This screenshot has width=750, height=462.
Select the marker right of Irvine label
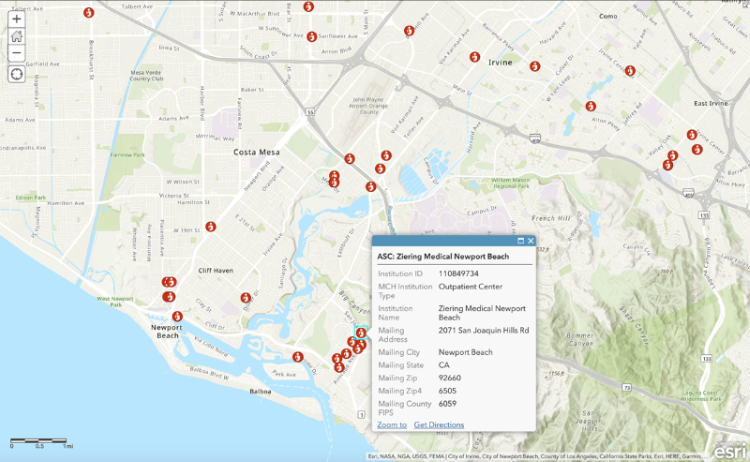coord(535,66)
